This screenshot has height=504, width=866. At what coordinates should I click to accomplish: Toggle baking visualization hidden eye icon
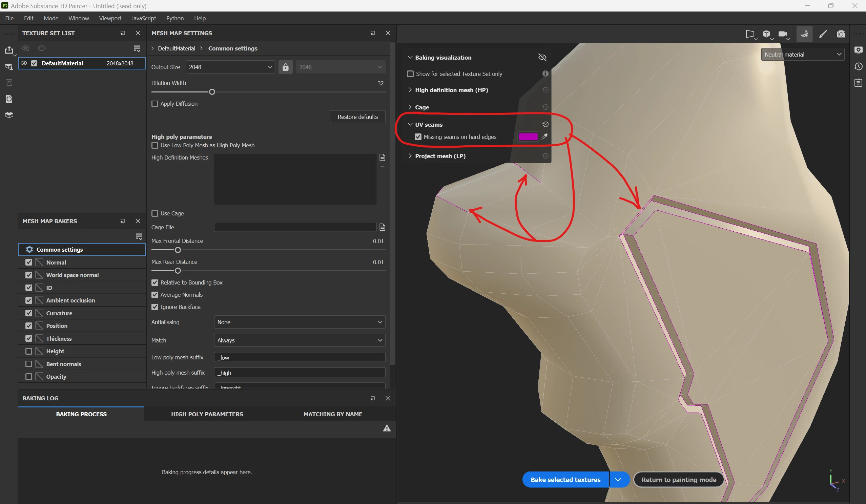click(542, 57)
